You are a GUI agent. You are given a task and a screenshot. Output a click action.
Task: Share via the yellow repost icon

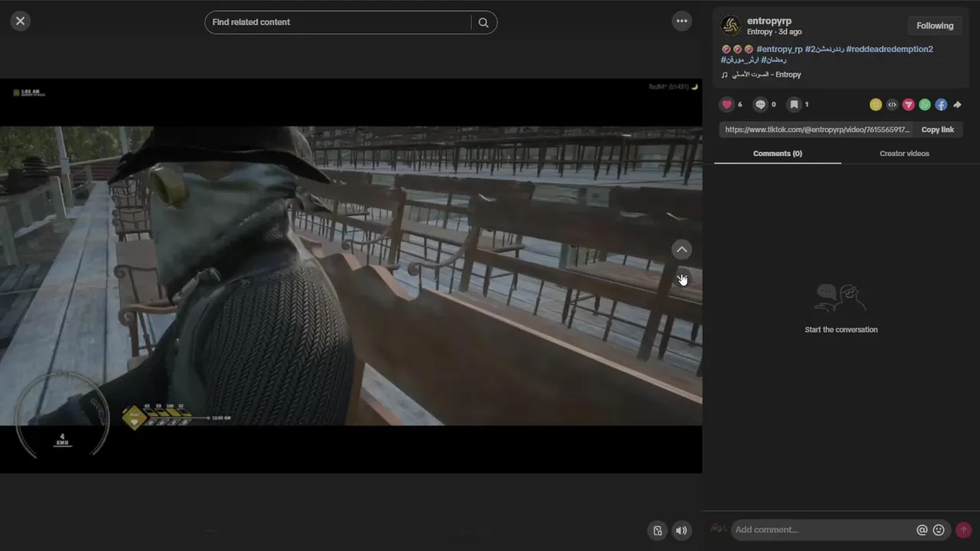click(876, 105)
